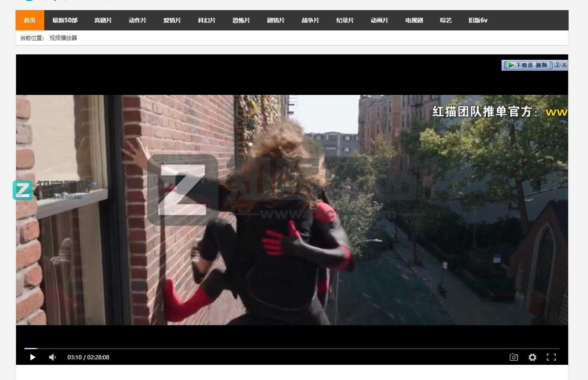The width and height of the screenshot is (588, 380).
Task: Enter fullscreen mode
Action: coord(551,357)
